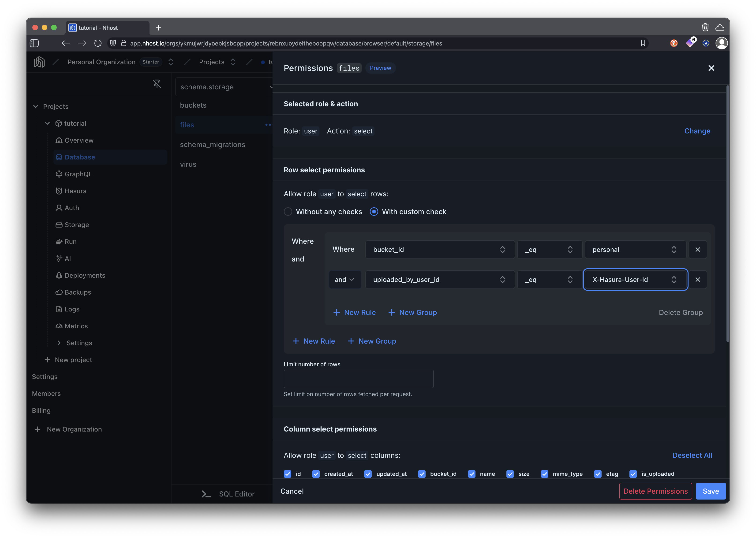This screenshot has height=538, width=756.
Task: Open the Deployments section
Action: click(84, 275)
